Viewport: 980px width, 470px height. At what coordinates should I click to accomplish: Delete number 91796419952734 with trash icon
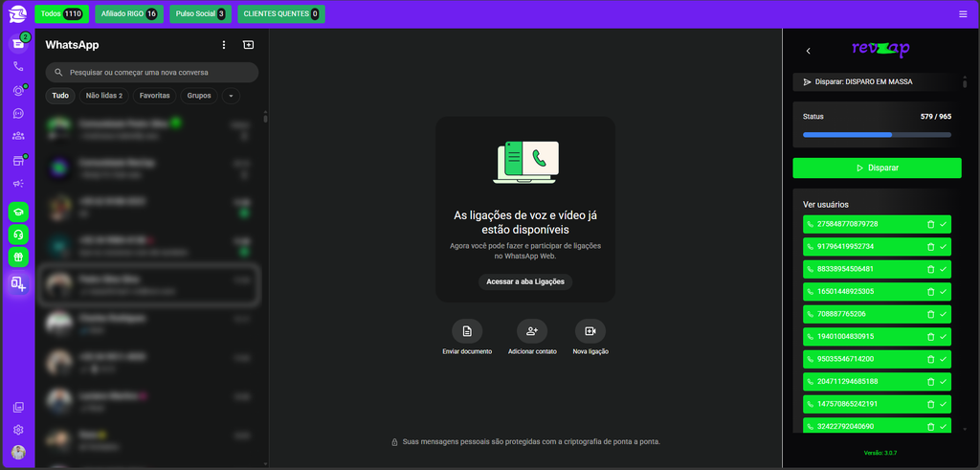click(x=930, y=246)
